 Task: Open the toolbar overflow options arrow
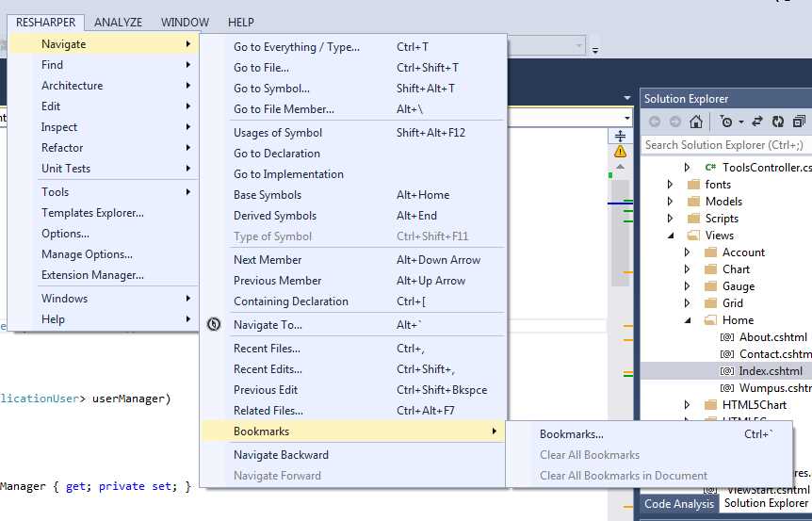click(x=595, y=50)
